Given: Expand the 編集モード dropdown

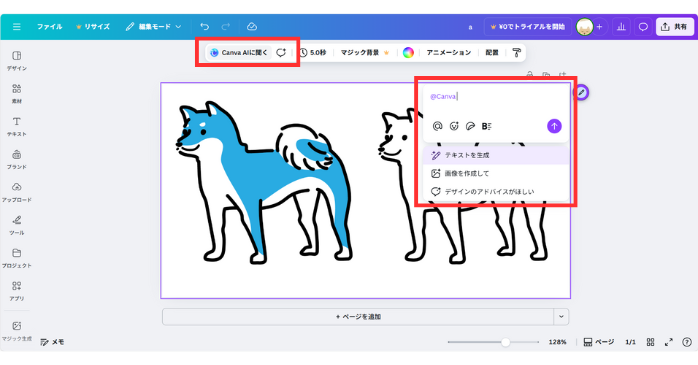Looking at the screenshot, I should 153,27.
